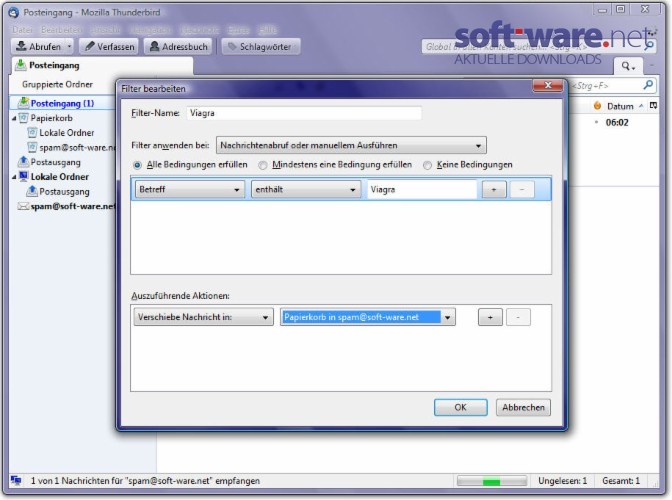Collapse the Papierkorb tree node
This screenshot has height=500, width=672.
pos(14,118)
